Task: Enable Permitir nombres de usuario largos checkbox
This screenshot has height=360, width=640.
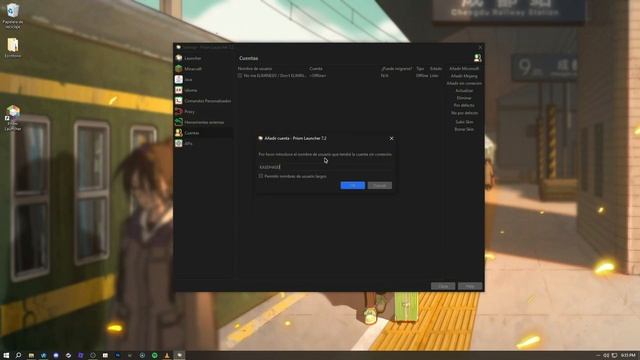Action: point(261,176)
